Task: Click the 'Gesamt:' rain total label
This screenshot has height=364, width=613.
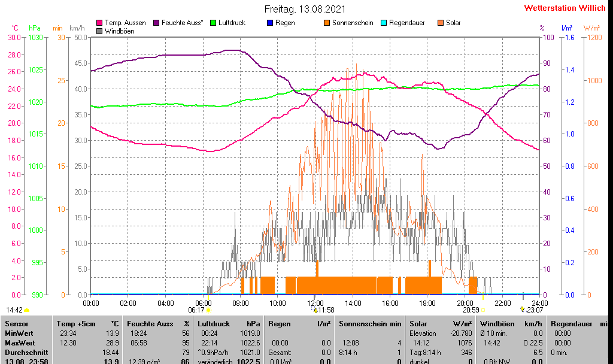Action: (280, 352)
